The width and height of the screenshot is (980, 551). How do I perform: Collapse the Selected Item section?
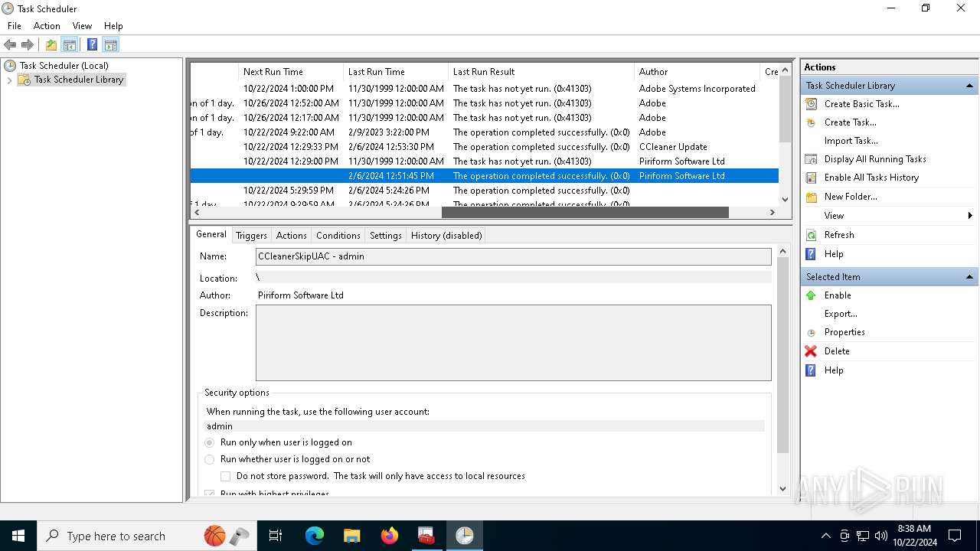pos(969,277)
